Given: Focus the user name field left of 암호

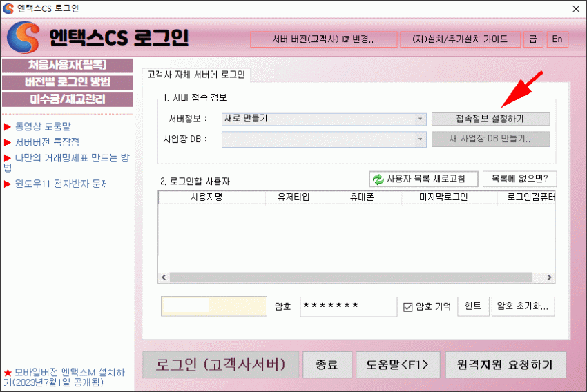Looking at the screenshot, I should [214, 306].
